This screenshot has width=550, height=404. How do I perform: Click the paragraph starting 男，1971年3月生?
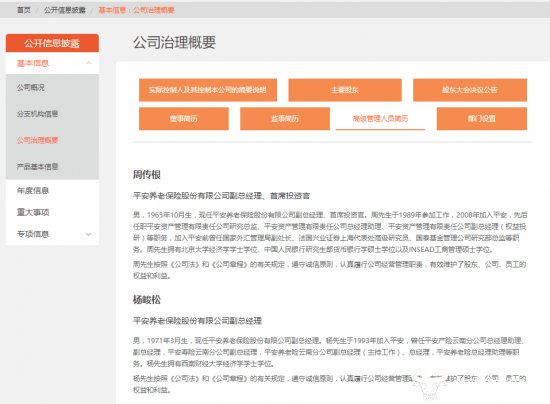[329, 352]
